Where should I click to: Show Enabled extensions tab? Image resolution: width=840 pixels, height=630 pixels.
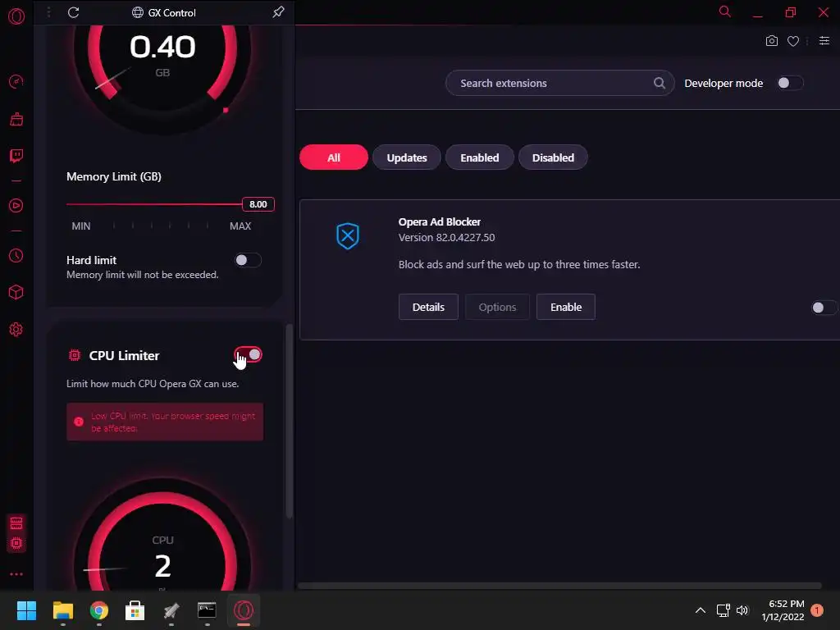pyautogui.click(x=479, y=157)
